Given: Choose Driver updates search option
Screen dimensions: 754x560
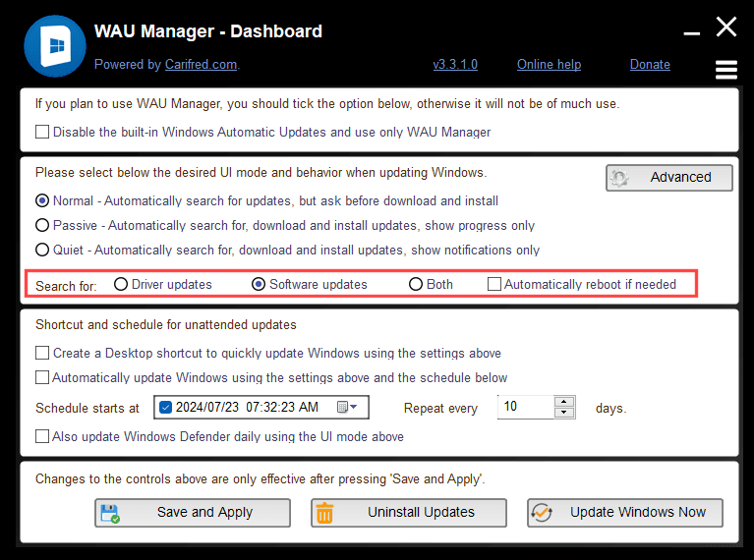Looking at the screenshot, I should tap(121, 284).
